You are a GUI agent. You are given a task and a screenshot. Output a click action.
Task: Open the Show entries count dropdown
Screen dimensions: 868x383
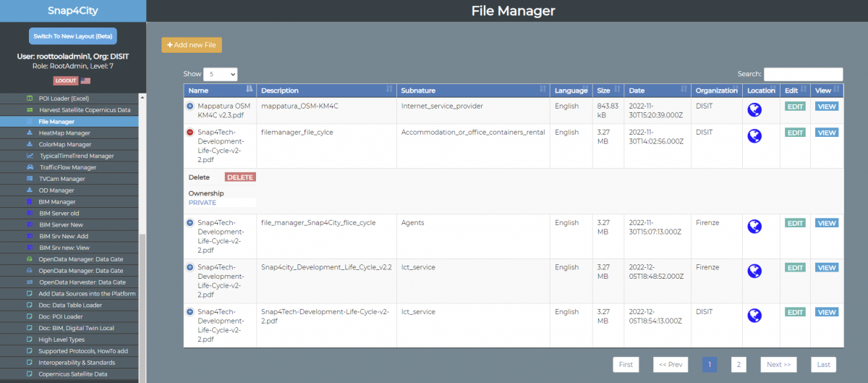(220, 74)
